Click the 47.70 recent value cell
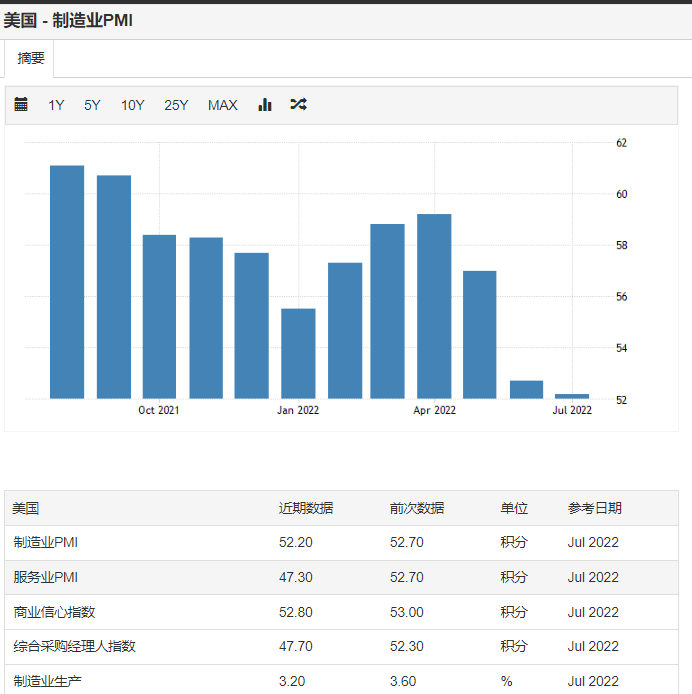Screen dimensions: 692x694 pos(296,646)
